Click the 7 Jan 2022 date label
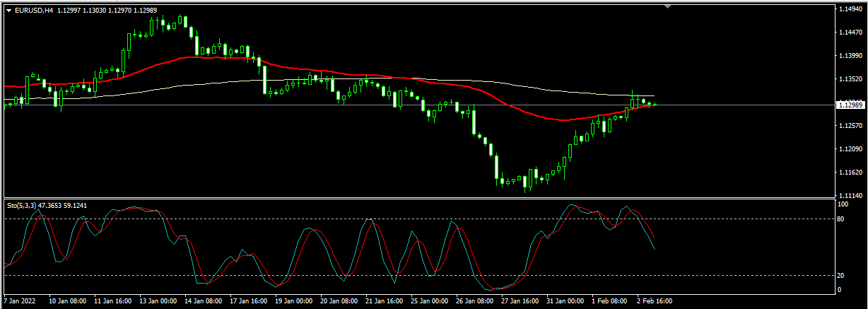The width and height of the screenshot is (868, 309). click(20, 301)
